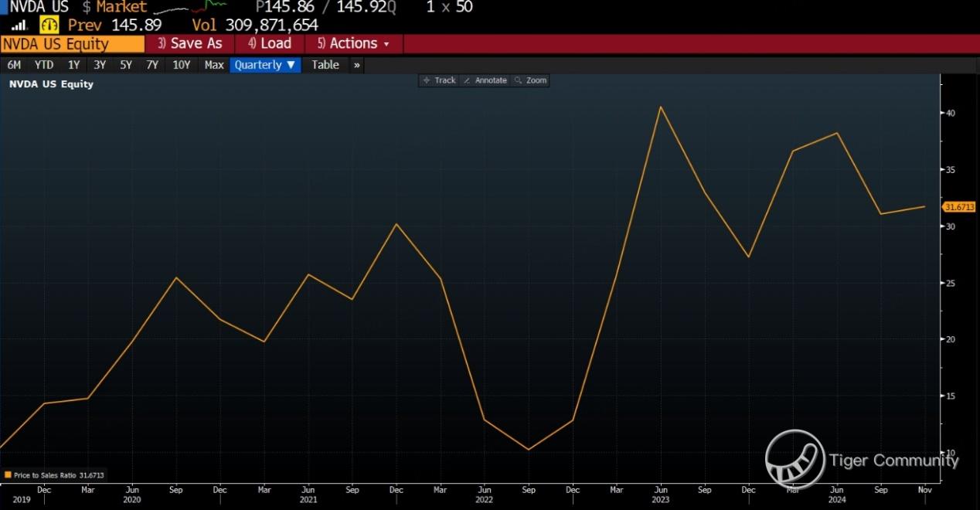Open the Actions dropdown menu
980x510 pixels.
tap(354, 44)
